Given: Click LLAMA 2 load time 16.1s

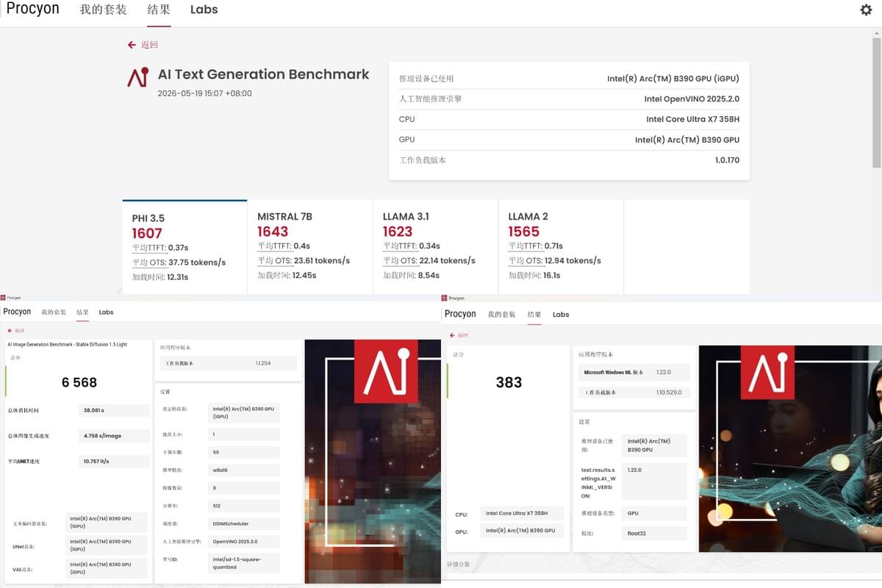Looking at the screenshot, I should [x=534, y=276].
